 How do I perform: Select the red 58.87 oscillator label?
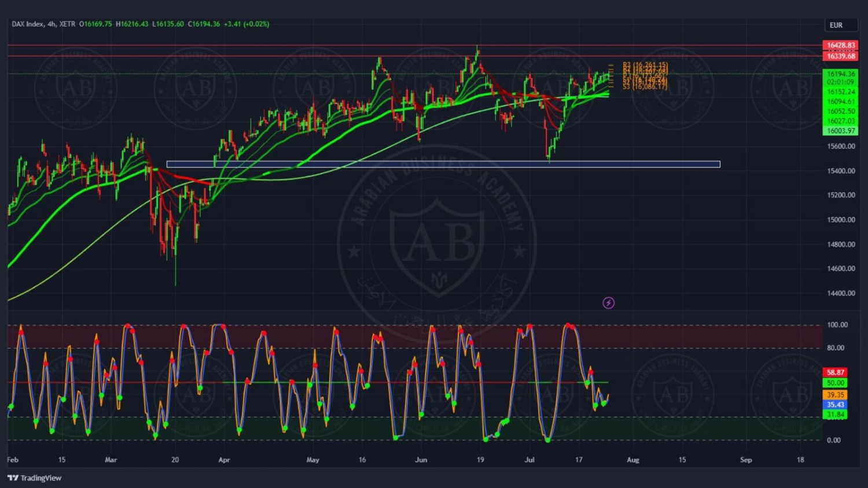click(835, 373)
